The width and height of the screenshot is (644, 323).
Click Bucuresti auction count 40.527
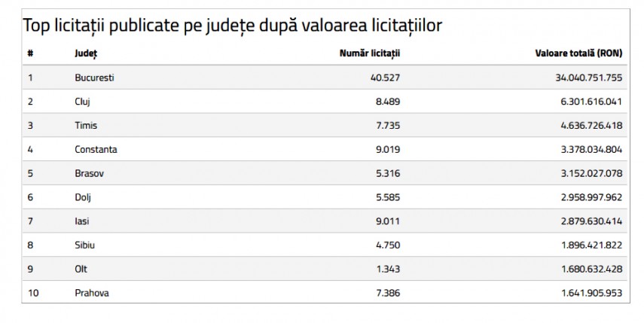(x=385, y=77)
